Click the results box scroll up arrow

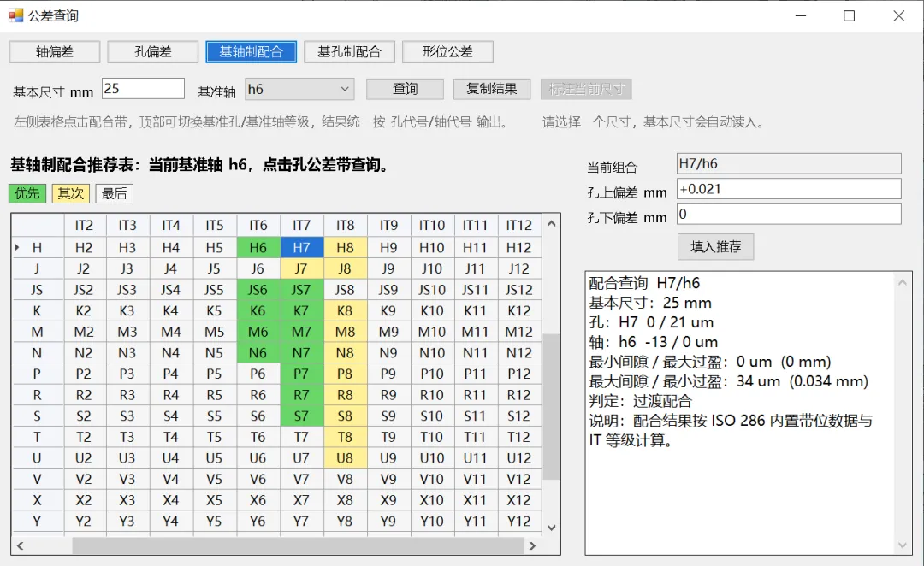[903, 283]
